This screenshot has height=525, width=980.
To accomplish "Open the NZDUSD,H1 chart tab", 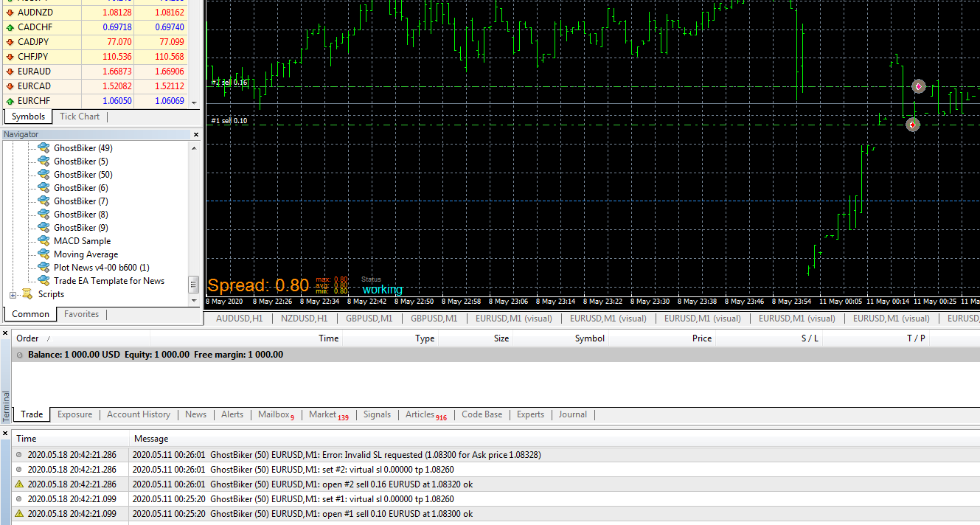I will (304, 319).
